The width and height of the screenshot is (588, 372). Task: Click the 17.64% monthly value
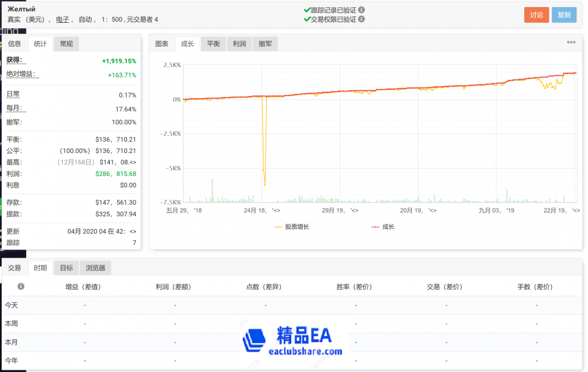pos(126,109)
